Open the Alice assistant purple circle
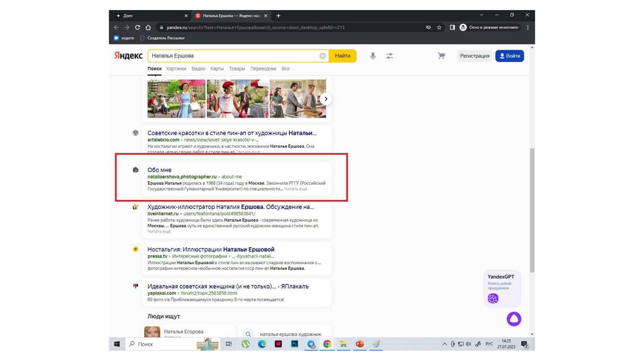 click(x=514, y=318)
